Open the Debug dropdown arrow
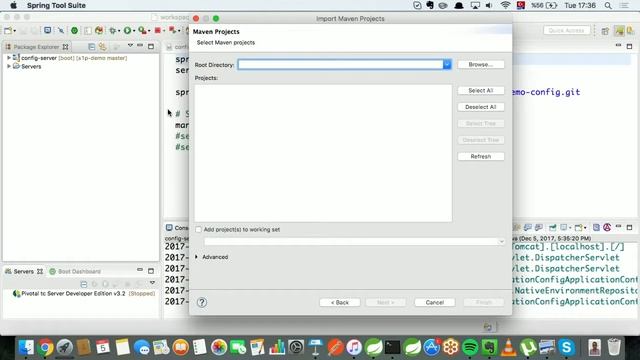The width and height of the screenshot is (640, 360). point(119,31)
